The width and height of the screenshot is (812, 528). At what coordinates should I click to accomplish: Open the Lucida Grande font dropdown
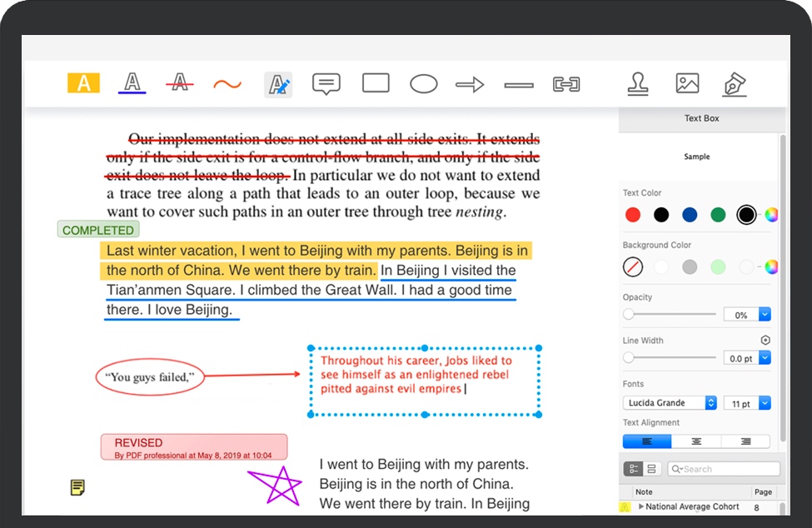pos(669,402)
